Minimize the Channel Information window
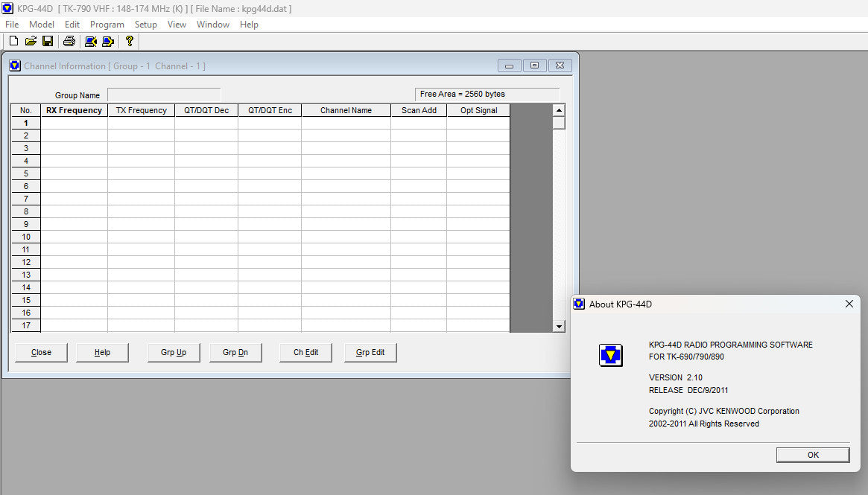 coord(510,66)
